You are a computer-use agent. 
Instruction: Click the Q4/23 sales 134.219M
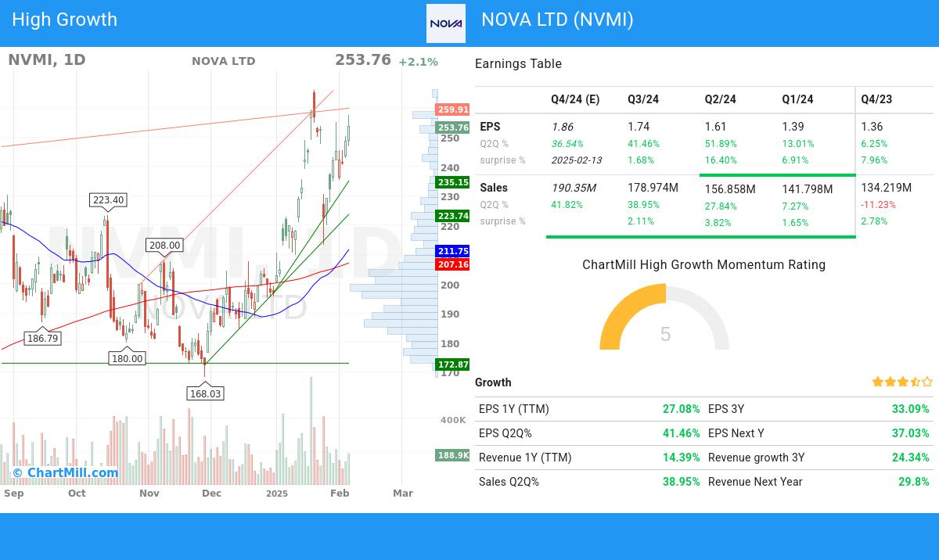pyautogui.click(x=887, y=188)
